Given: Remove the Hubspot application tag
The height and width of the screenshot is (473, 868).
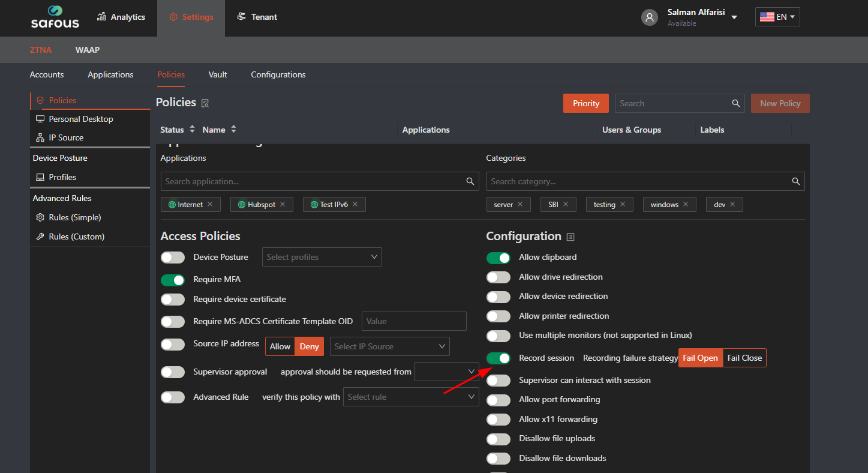Looking at the screenshot, I should tap(282, 205).
